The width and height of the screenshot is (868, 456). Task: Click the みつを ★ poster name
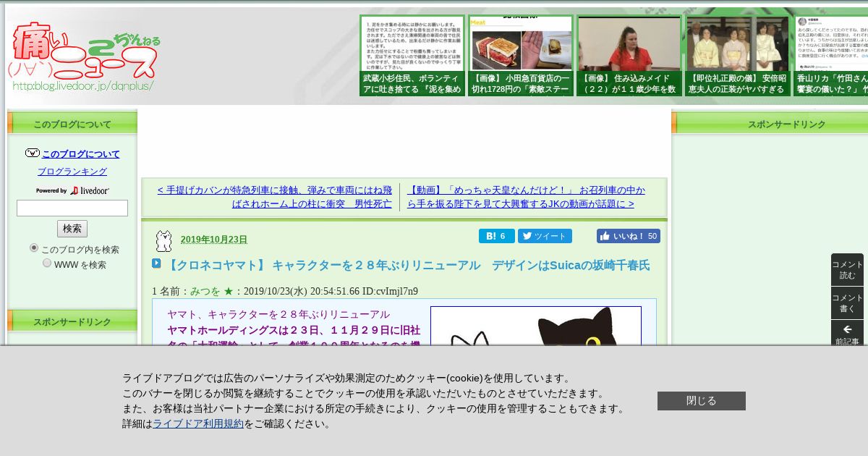tap(212, 291)
